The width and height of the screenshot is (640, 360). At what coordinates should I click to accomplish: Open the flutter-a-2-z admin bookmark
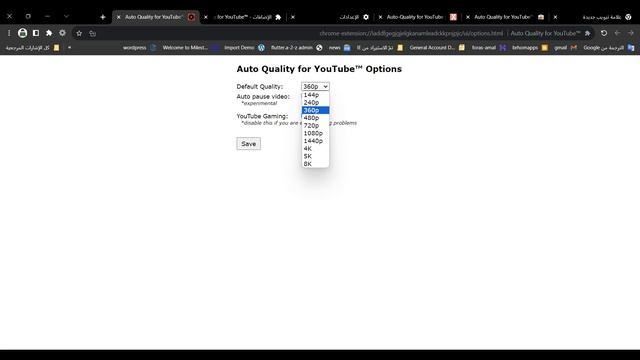(x=297, y=48)
